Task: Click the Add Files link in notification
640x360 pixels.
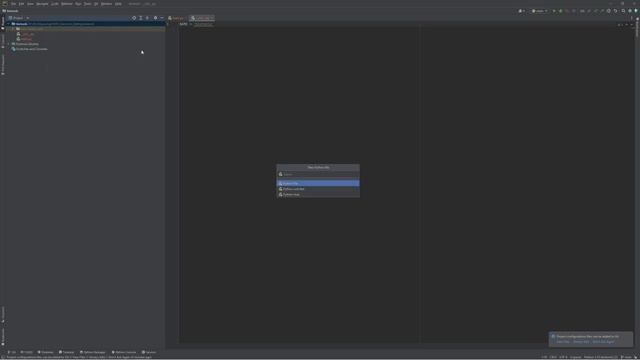Action: 563,342
